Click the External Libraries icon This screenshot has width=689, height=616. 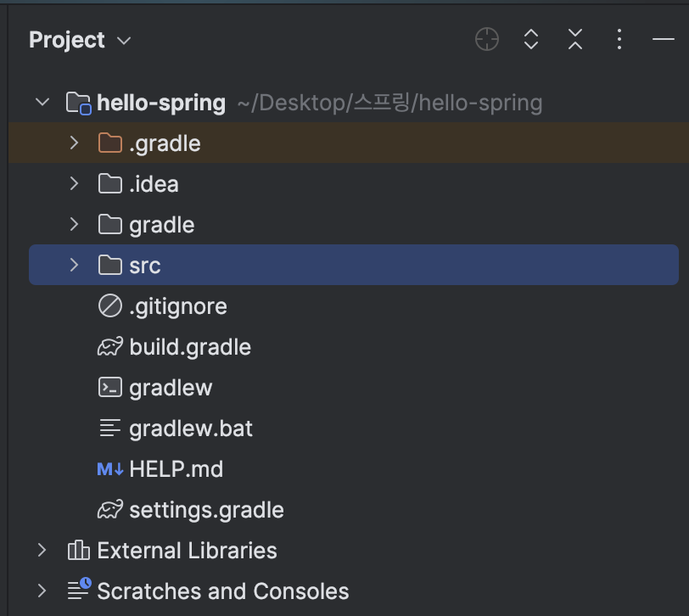(78, 551)
